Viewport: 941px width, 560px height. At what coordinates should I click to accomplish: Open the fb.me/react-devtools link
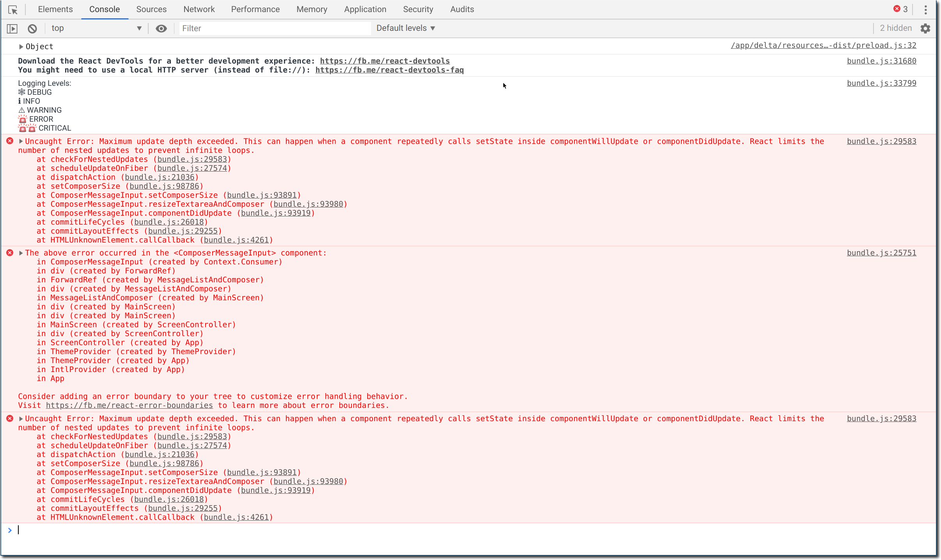pos(385,61)
